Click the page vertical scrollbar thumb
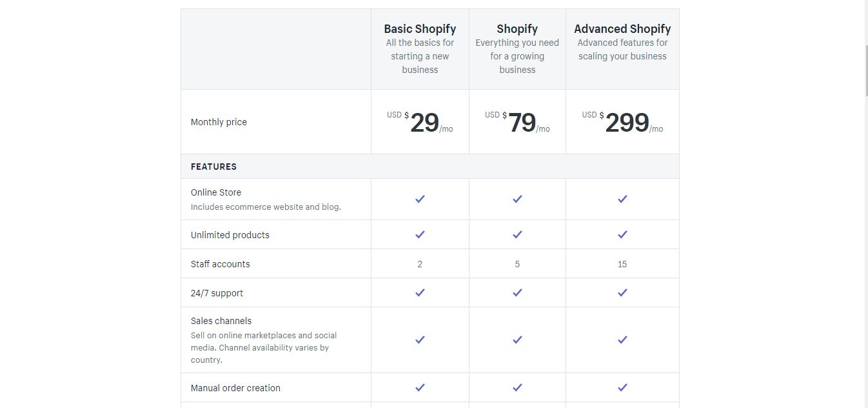This screenshot has height=408, width=868. click(866, 71)
